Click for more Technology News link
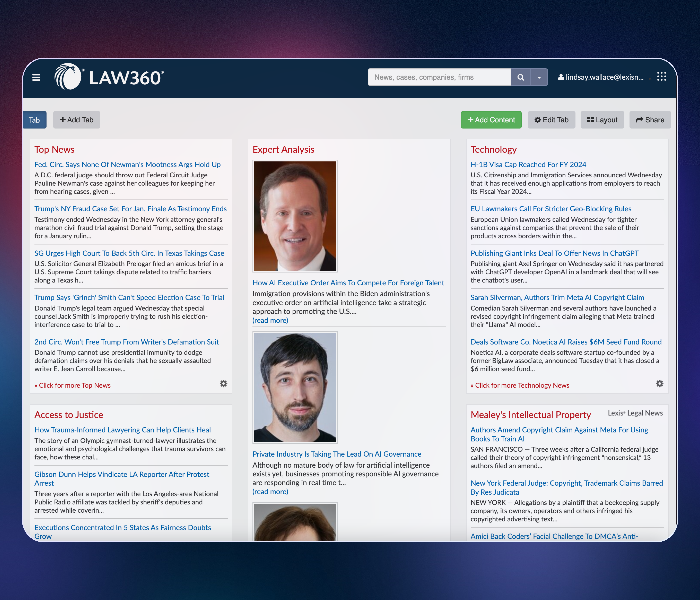Image resolution: width=700 pixels, height=600 pixels. click(x=520, y=385)
